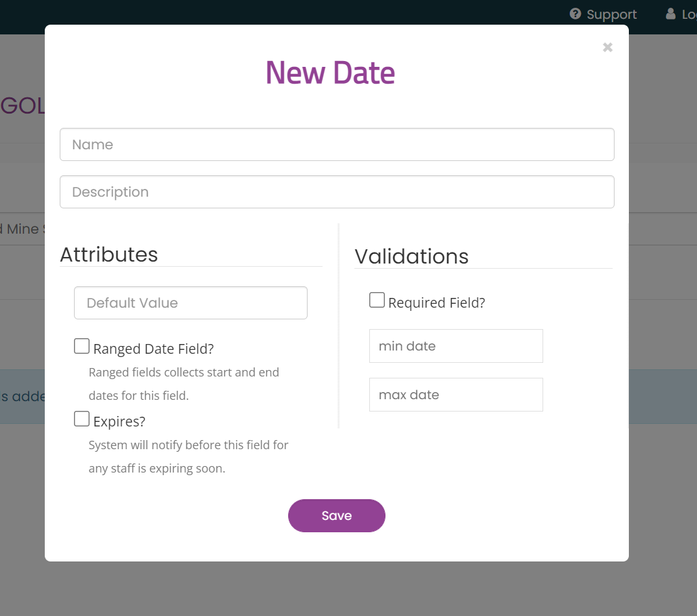Click the Validations section heading
The width and height of the screenshot is (697, 616).
[411, 256]
